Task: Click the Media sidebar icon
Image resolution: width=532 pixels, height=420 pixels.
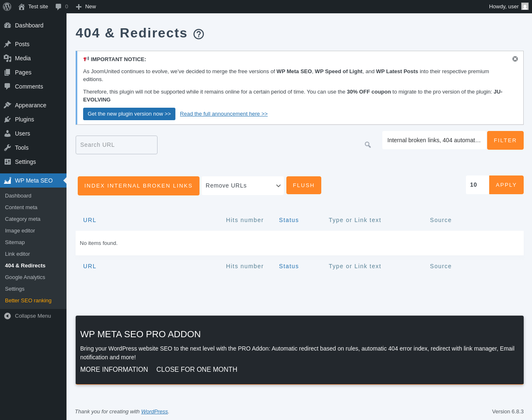Action: 7,58
